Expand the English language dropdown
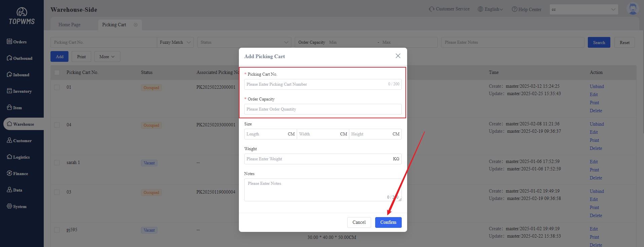 point(491,9)
